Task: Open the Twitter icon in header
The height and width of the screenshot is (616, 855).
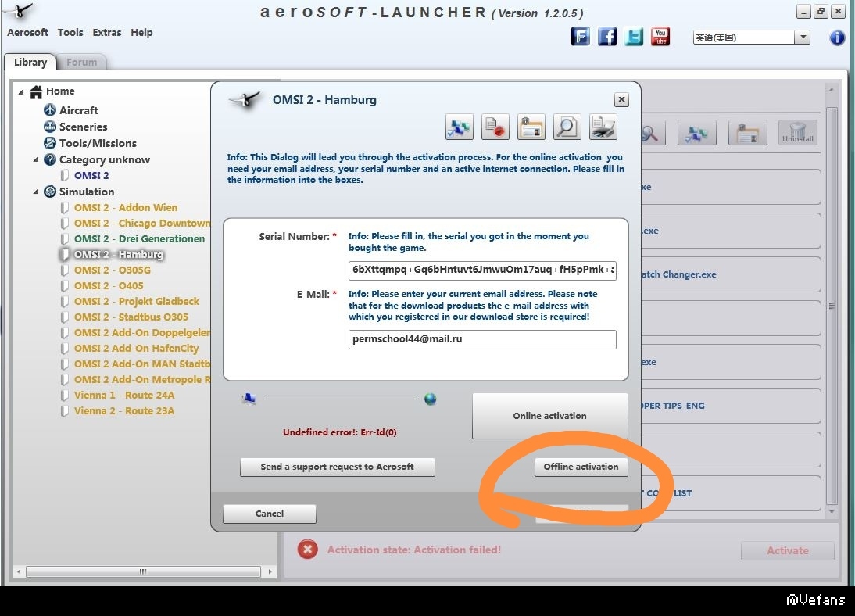Action: [x=634, y=37]
